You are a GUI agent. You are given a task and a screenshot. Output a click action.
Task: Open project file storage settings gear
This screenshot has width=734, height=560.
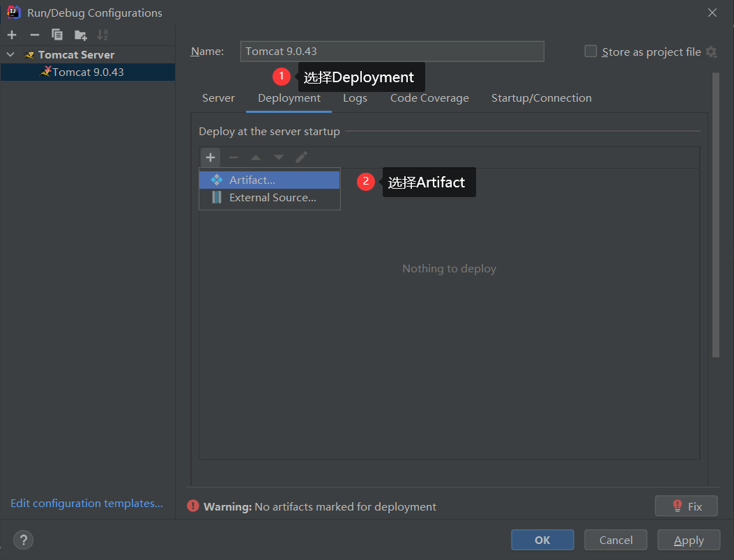tap(712, 52)
